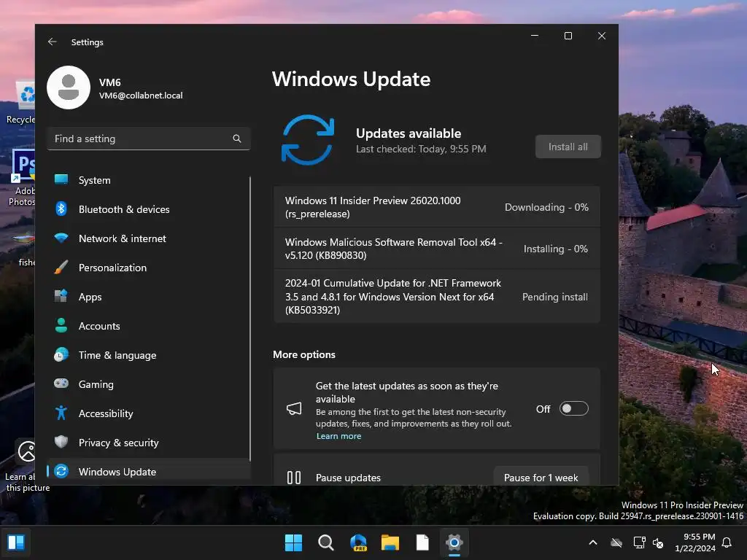747x560 pixels.
Task: Open the Start menu from taskbar
Action: pyautogui.click(x=293, y=542)
